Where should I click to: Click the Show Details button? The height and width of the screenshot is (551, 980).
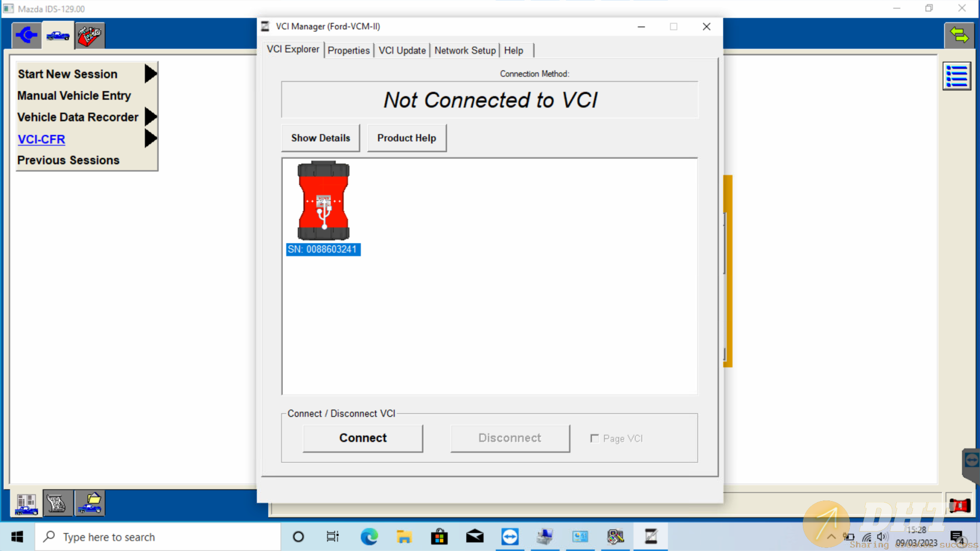point(321,138)
